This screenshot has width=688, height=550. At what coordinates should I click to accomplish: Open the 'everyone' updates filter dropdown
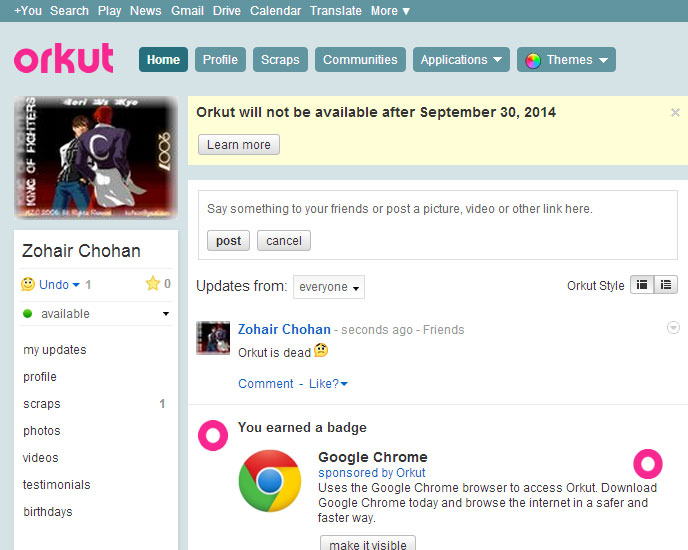[x=329, y=287]
